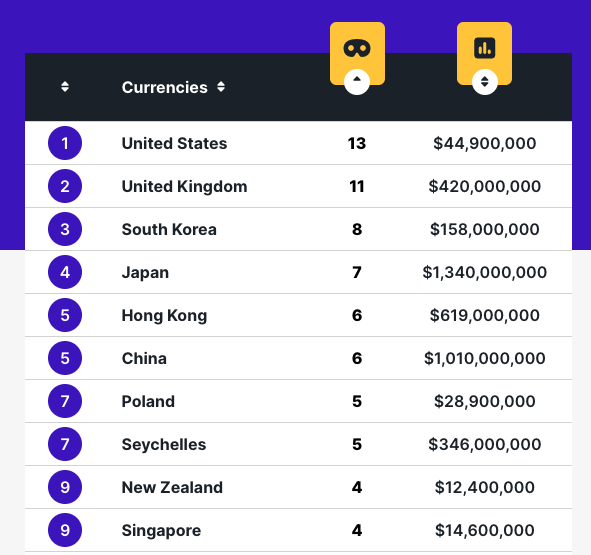Open the Seychelles entry
This screenshot has width=591, height=555.
(x=164, y=444)
